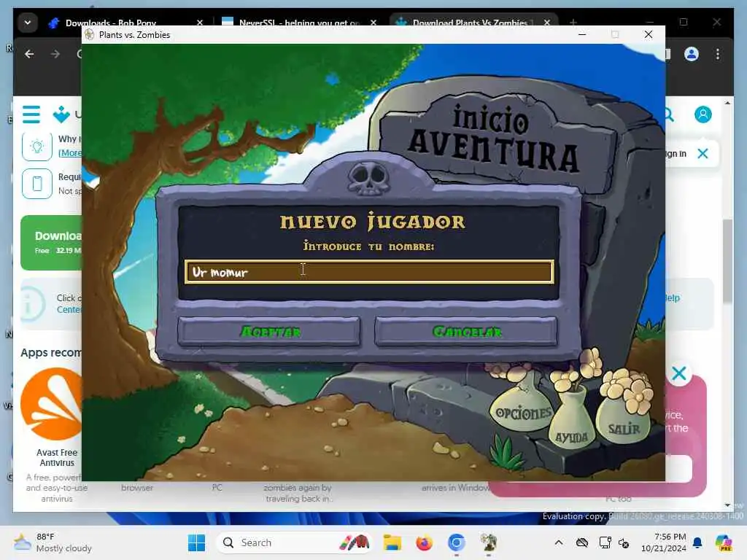The image size is (747, 560).
Task: Click the display connection tray icon
Action: [605, 542]
